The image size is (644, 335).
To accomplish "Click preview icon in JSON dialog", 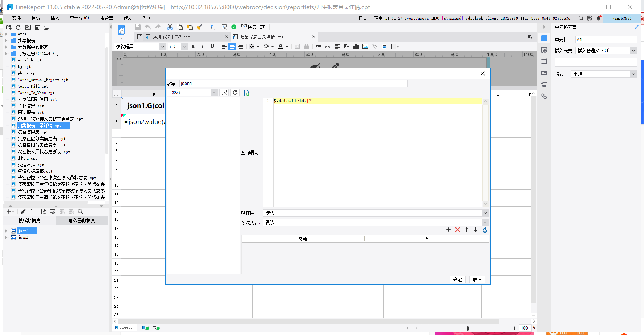I will [x=247, y=93].
